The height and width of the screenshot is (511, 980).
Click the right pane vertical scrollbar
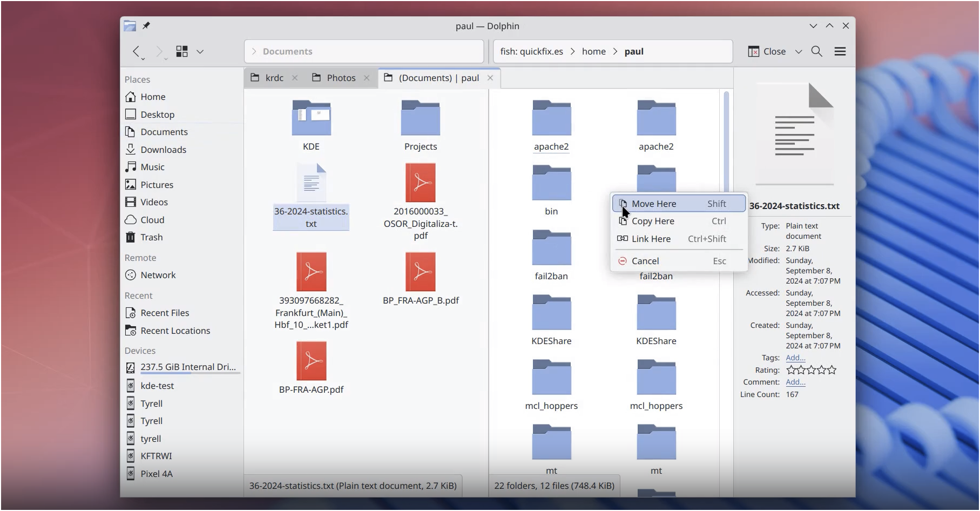coord(726,142)
